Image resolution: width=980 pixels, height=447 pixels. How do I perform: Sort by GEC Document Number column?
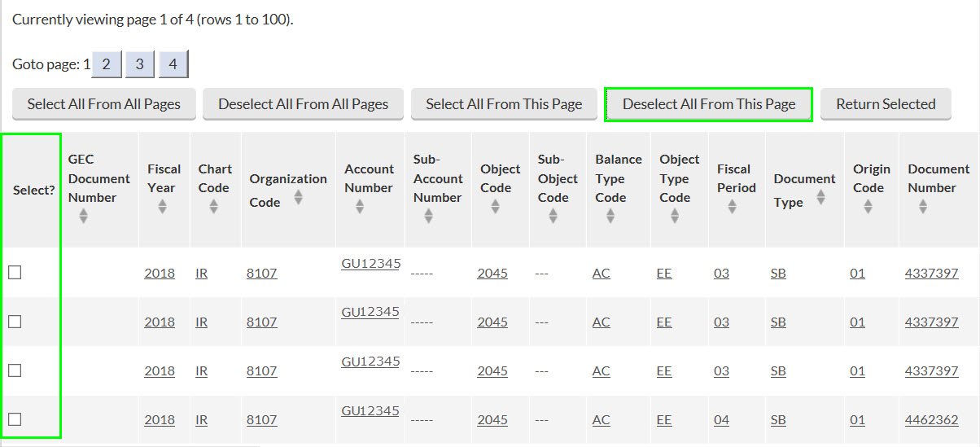pos(83,216)
